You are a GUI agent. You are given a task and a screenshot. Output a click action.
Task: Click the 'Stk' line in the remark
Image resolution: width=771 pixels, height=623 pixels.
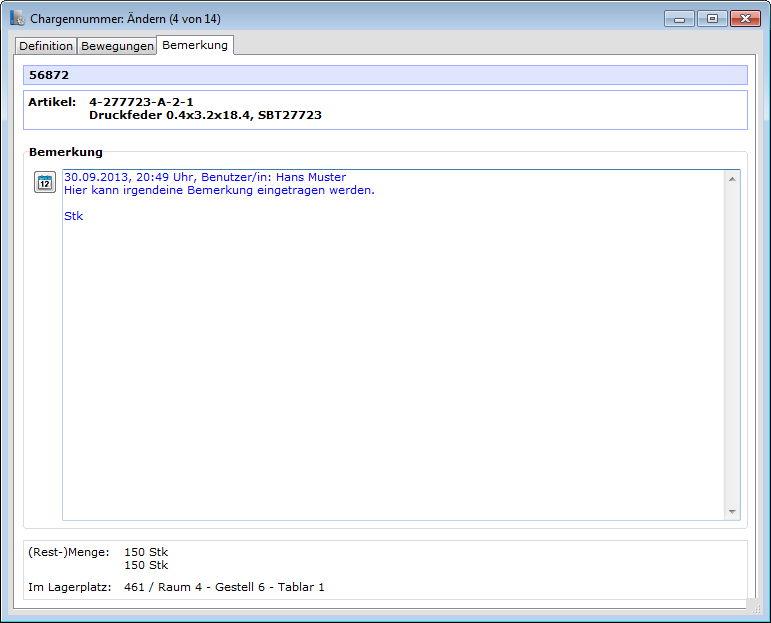point(74,216)
